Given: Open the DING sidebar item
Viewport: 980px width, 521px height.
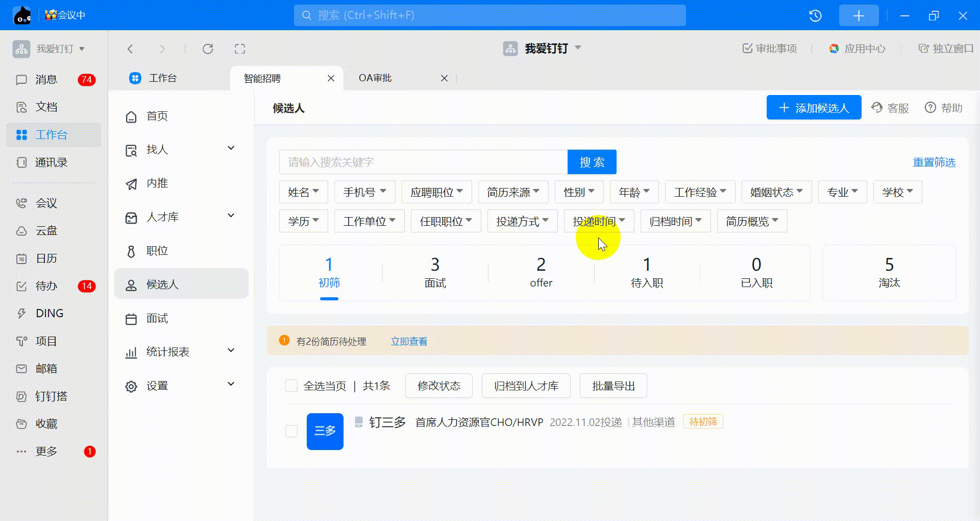Looking at the screenshot, I should 50,314.
